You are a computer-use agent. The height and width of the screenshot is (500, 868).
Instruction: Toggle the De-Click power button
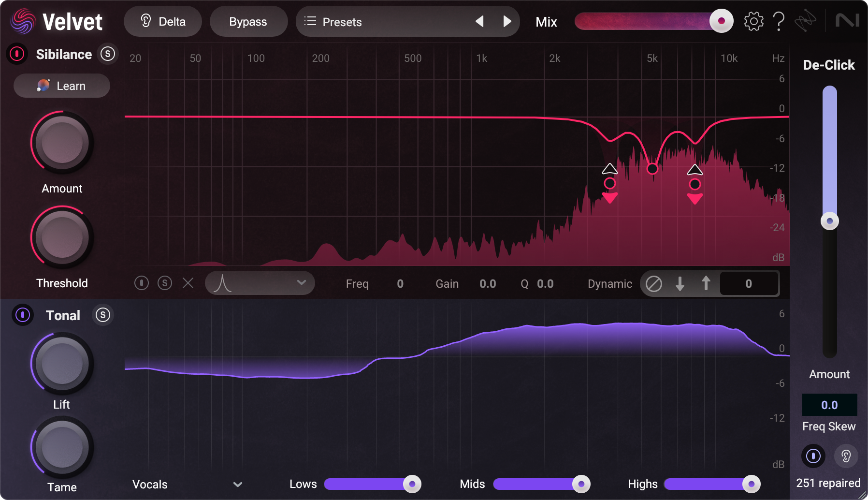(x=813, y=456)
